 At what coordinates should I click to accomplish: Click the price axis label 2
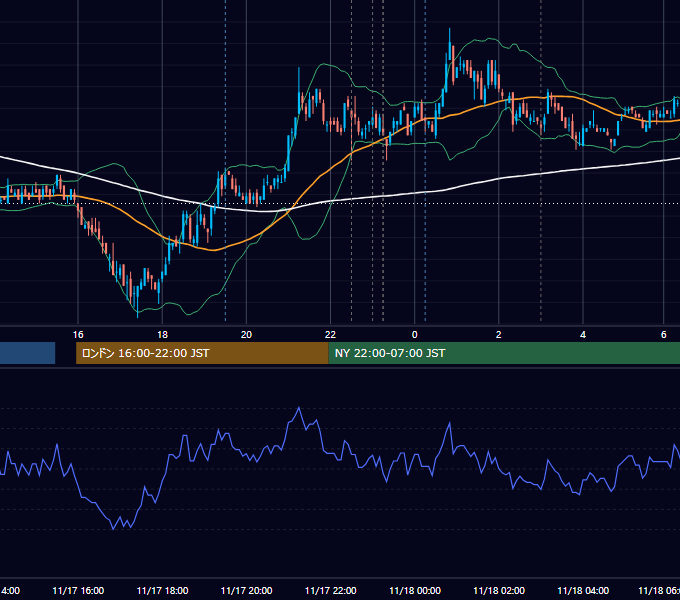click(x=499, y=335)
